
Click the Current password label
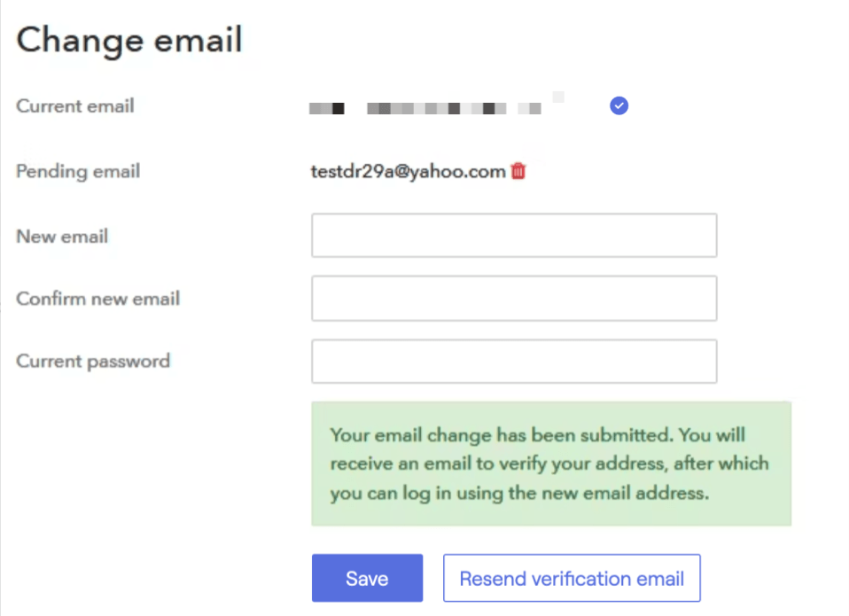93,362
